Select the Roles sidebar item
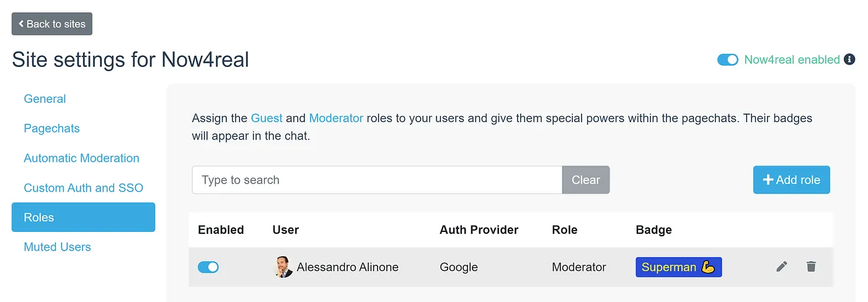This screenshot has width=868, height=302. click(83, 217)
